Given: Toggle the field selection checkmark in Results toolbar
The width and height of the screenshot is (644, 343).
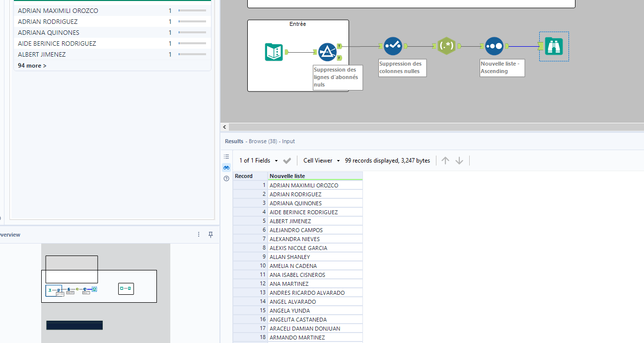Looking at the screenshot, I should coord(286,160).
